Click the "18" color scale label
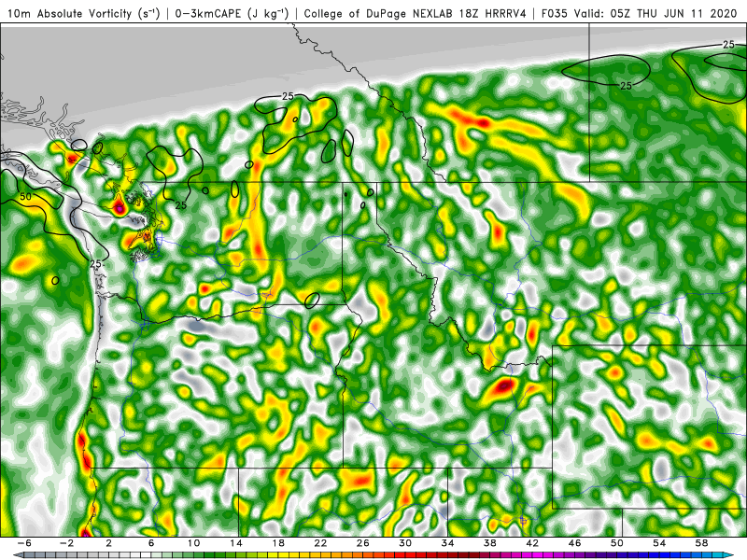This screenshot has width=747, height=560. pos(278,543)
